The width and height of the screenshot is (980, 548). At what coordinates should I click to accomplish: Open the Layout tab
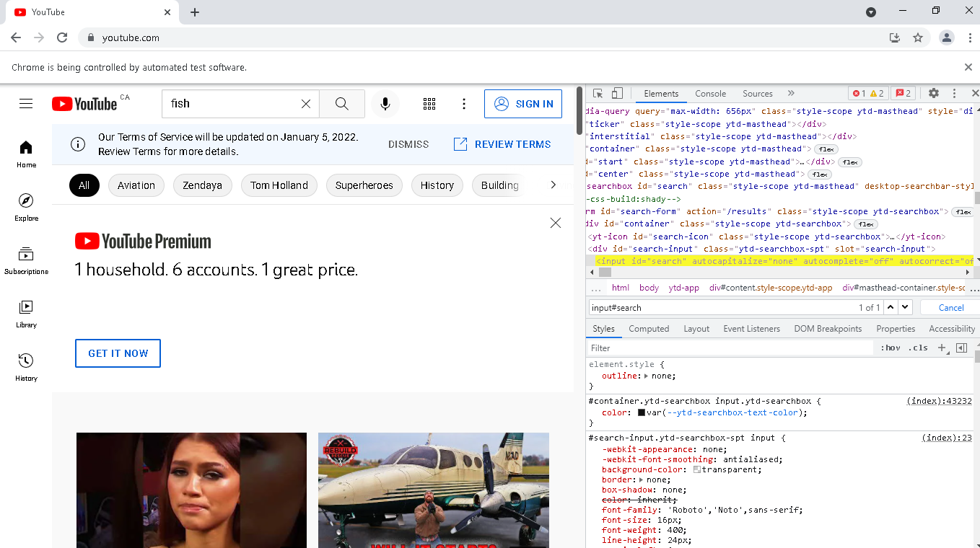click(x=696, y=328)
